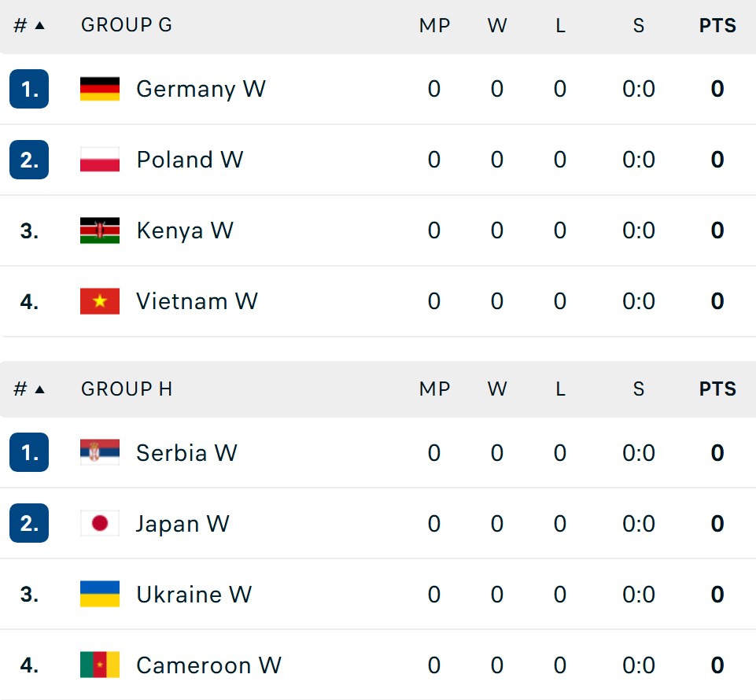This screenshot has height=700, width=756.
Task: Open Japan W team link
Action: click(x=183, y=524)
